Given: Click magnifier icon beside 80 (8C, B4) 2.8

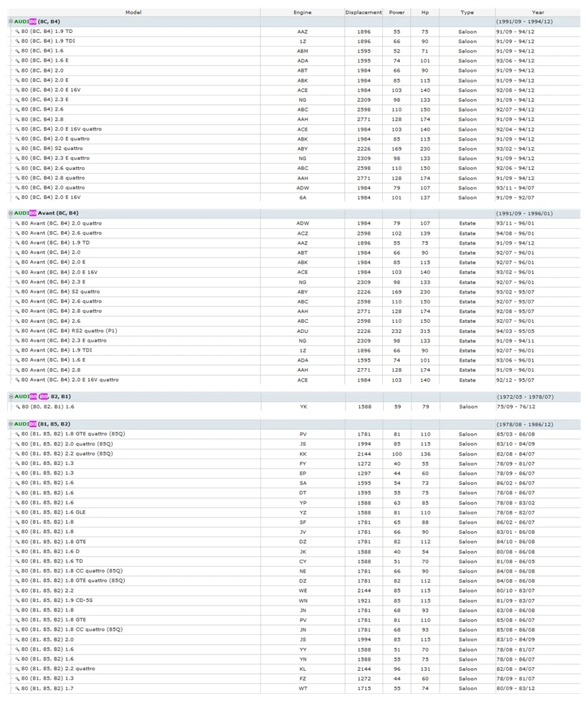Looking at the screenshot, I should pyautogui.click(x=17, y=120).
